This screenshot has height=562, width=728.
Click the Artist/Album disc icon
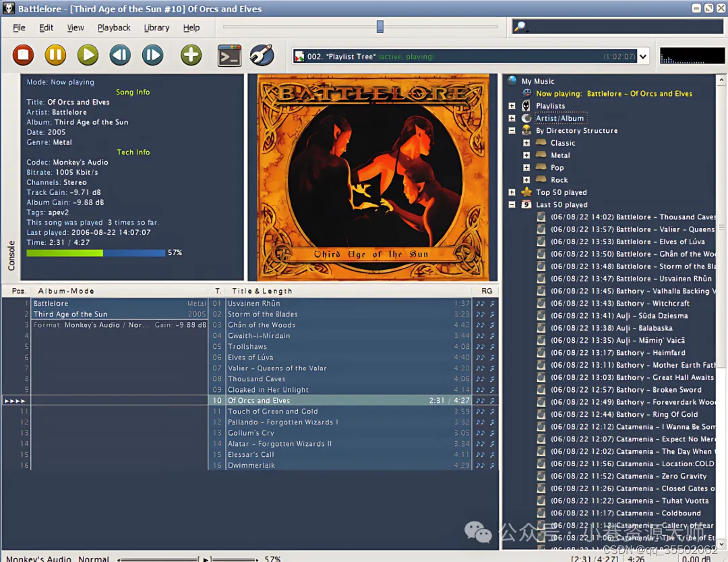526,118
